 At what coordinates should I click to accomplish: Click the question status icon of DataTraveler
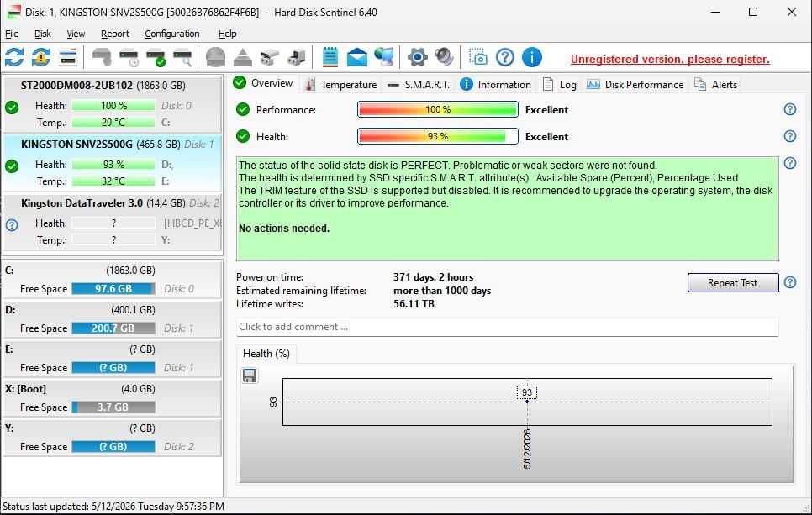pyautogui.click(x=12, y=224)
